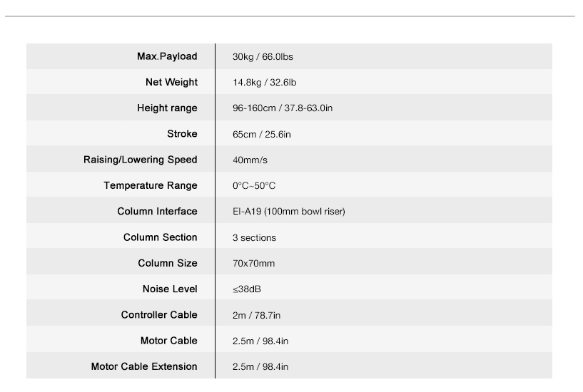Select the 14.8kg / 32.6lb value
Screen dimensions: 583x392
[264, 83]
